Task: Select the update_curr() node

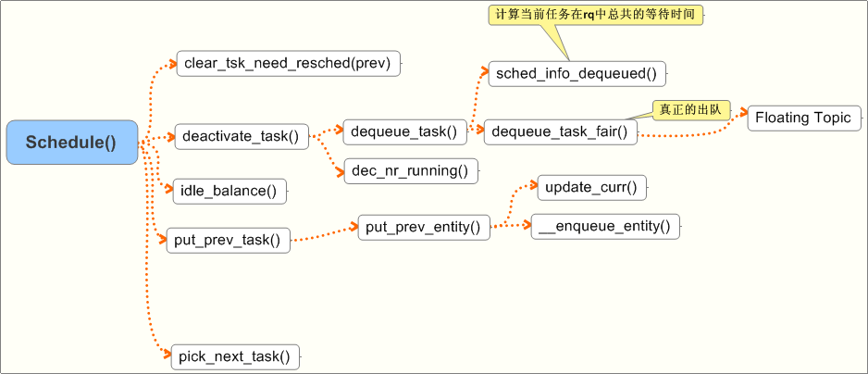Action: tap(591, 187)
